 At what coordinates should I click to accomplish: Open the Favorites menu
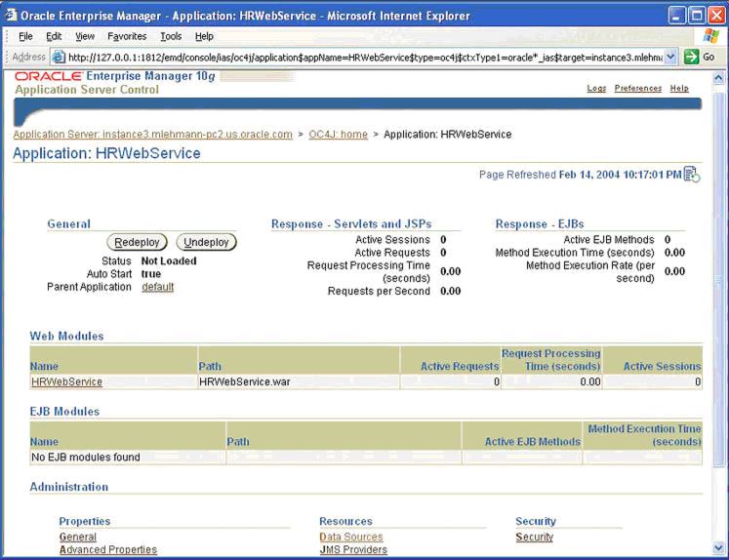(127, 36)
